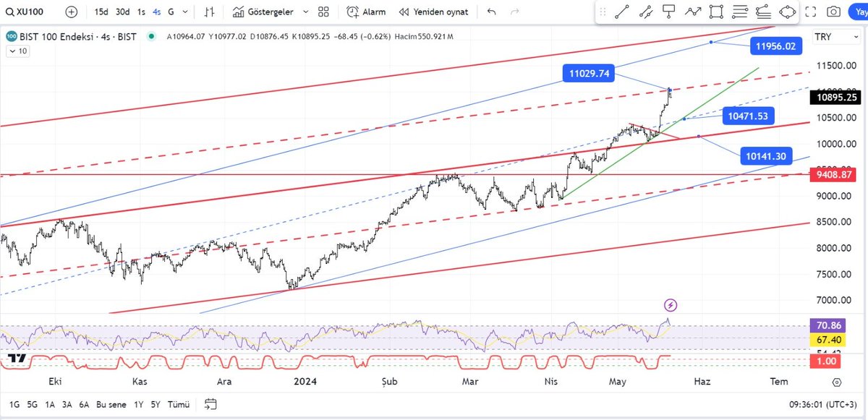Viewport: 868px width, 420px height.
Task: Open timezone menu at 09:36:01 (UTC+3)
Action: click(x=824, y=405)
